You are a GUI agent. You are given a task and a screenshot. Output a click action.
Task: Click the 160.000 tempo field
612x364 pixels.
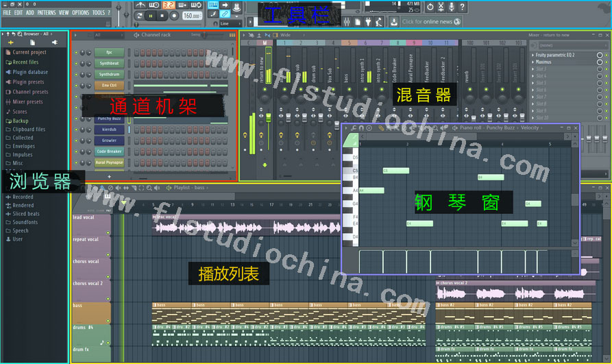[192, 16]
